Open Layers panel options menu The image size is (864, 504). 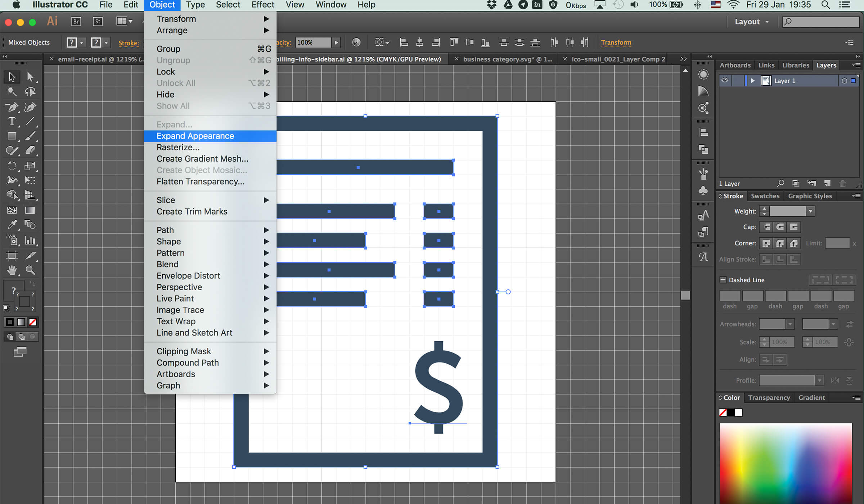coord(856,65)
